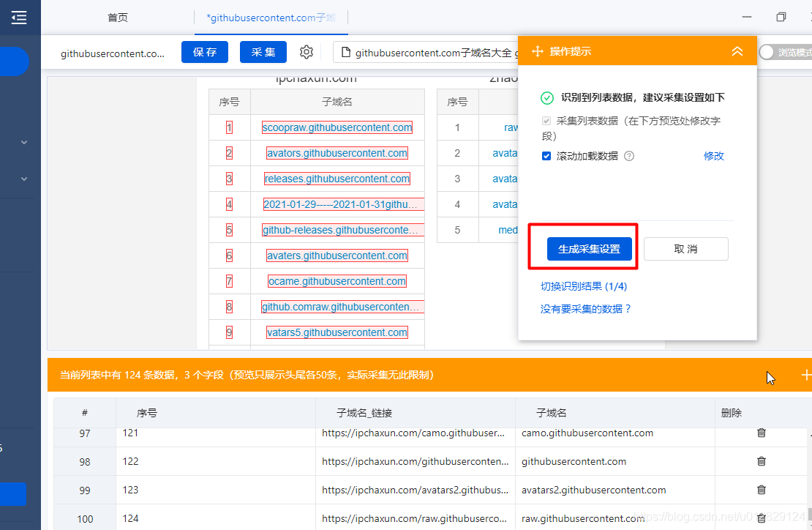Click the blue highlighted sidebar item at top

13,61
